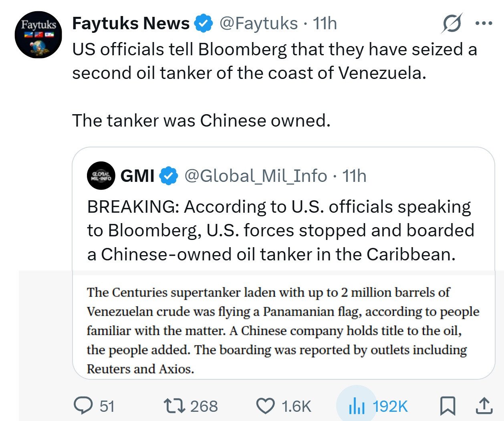The width and height of the screenshot is (504, 421).
Task: Bookmark this tweet
Action: (447, 405)
